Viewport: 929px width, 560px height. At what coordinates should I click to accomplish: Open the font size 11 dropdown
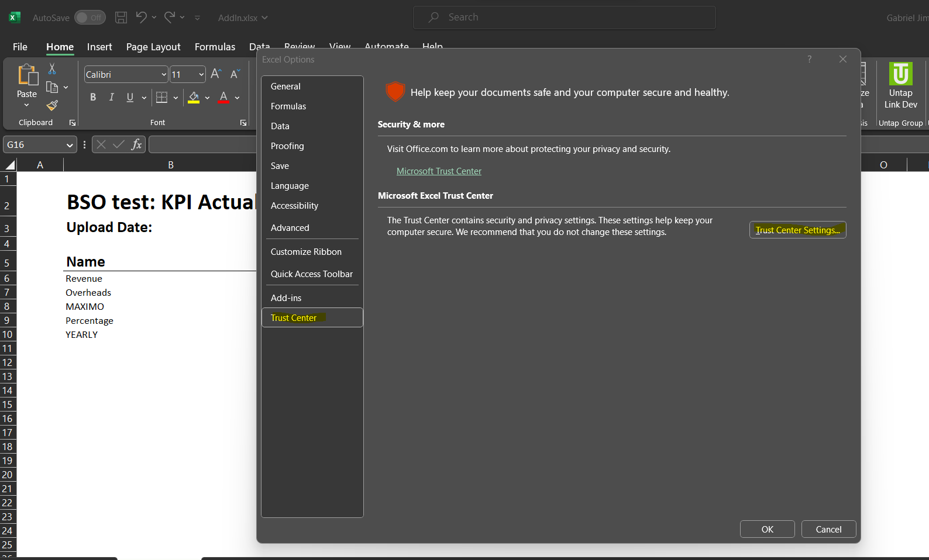[201, 75]
